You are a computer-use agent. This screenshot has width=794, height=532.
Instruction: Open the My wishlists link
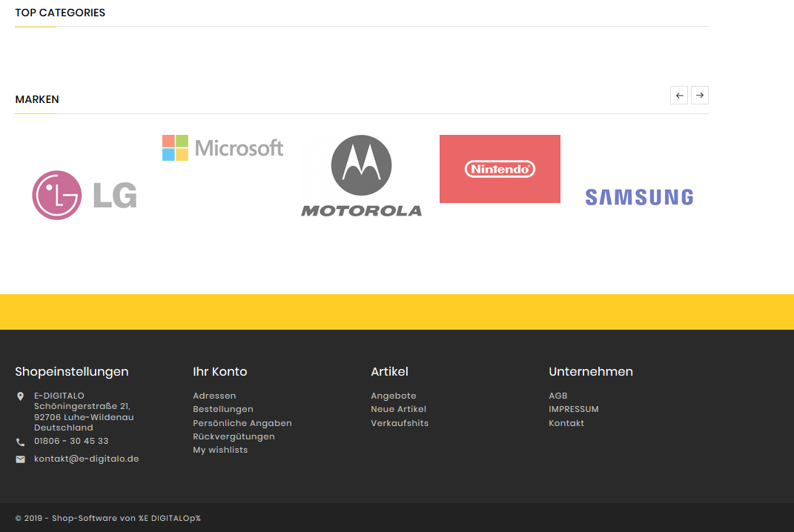point(220,450)
